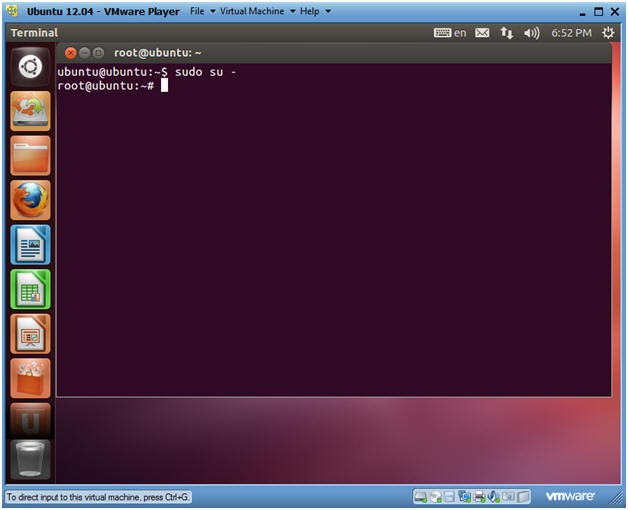Minimize the root@ubuntu terminal window
The height and width of the screenshot is (510, 628).
tap(84, 53)
